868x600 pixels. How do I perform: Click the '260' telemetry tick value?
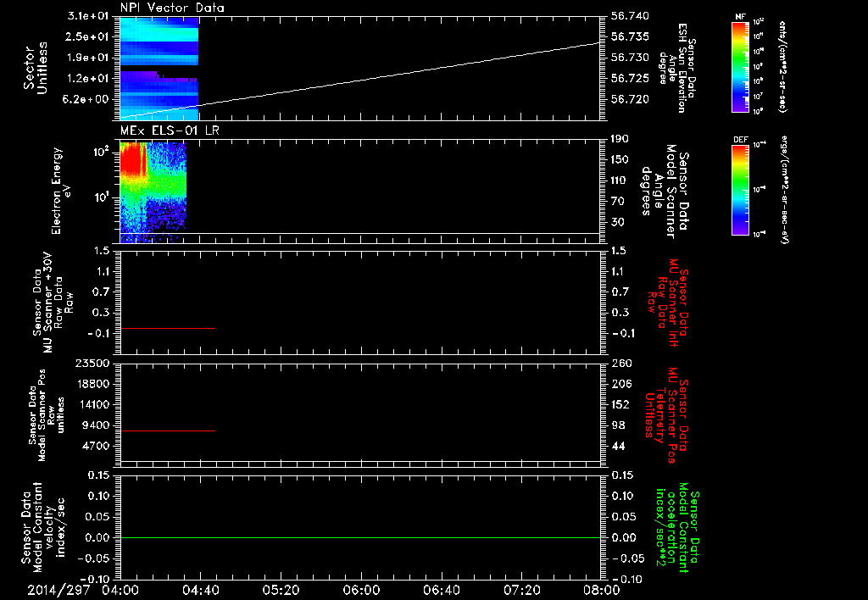[620, 363]
